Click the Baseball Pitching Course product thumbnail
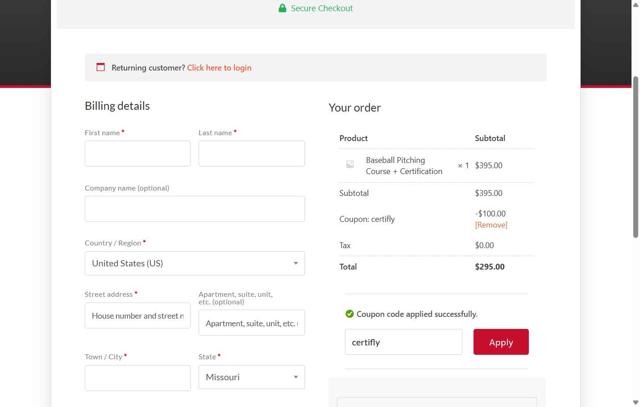The image size is (640, 407). coord(350,165)
